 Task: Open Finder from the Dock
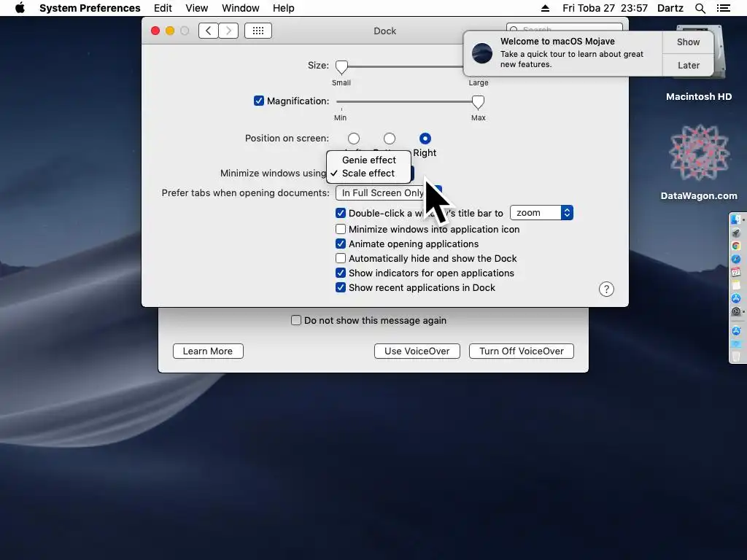736,219
